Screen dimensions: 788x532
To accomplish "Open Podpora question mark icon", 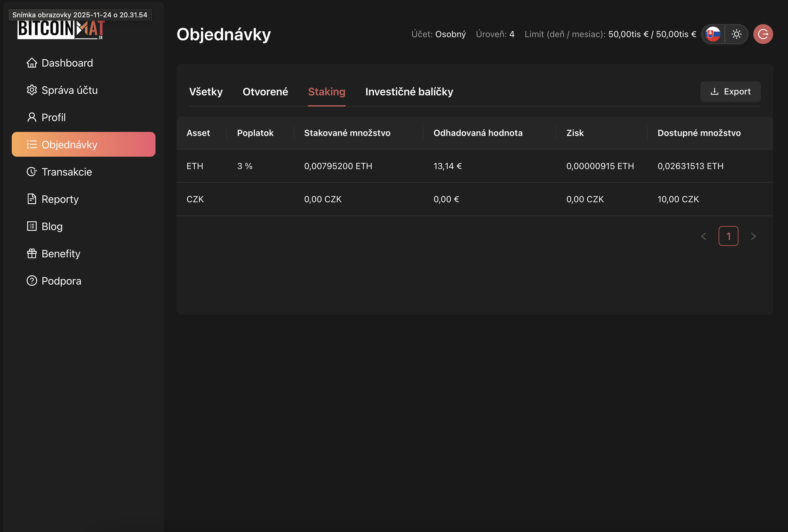I will tap(32, 281).
